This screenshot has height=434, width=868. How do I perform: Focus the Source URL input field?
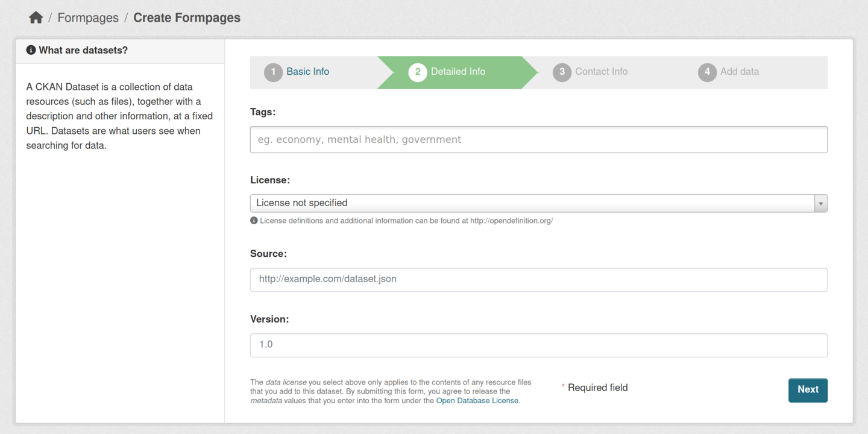(x=538, y=280)
